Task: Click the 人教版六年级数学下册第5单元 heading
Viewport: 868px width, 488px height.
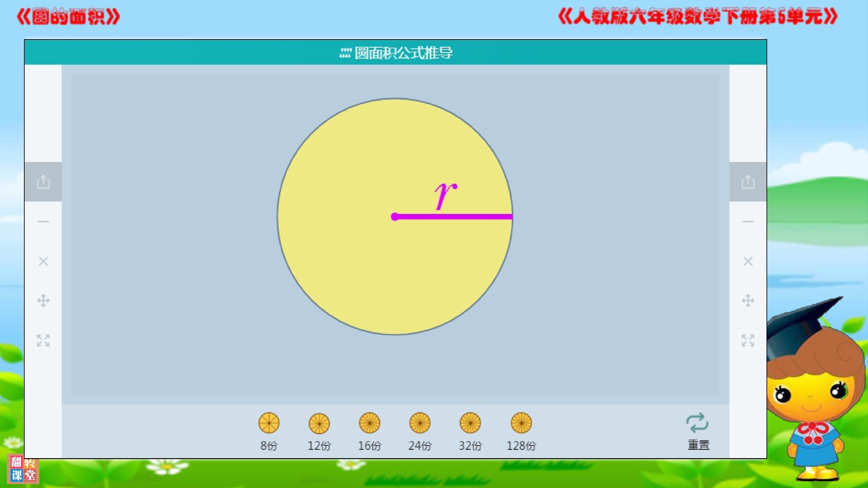Action: 698,17
